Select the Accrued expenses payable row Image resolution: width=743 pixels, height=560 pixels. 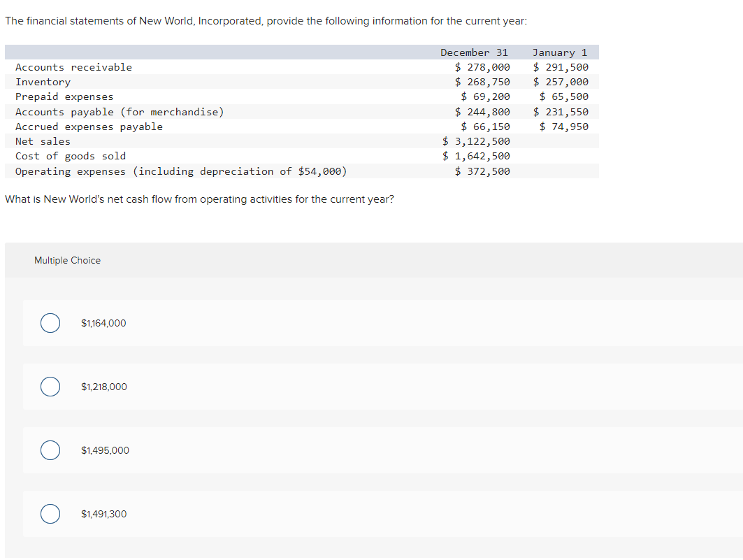89,127
